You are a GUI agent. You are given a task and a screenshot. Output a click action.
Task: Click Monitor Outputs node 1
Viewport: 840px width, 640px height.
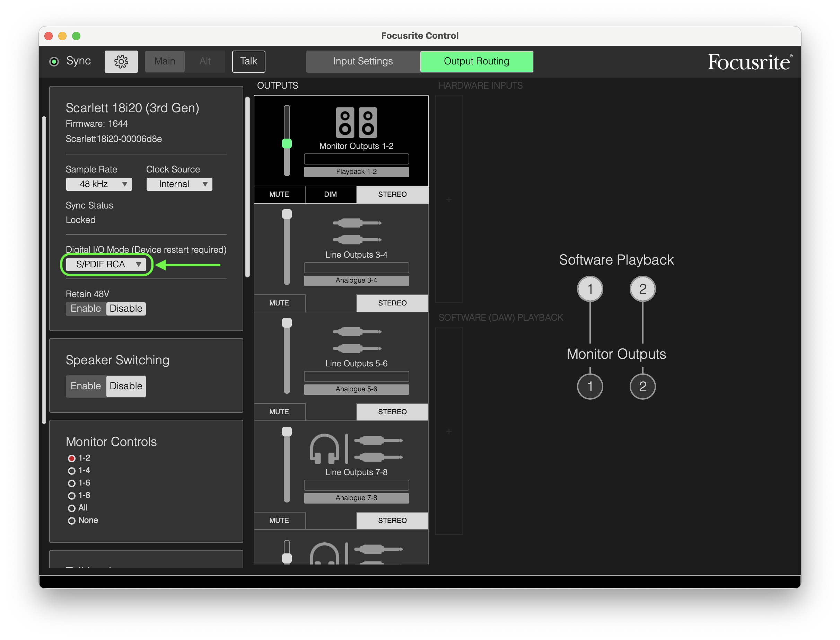point(590,386)
